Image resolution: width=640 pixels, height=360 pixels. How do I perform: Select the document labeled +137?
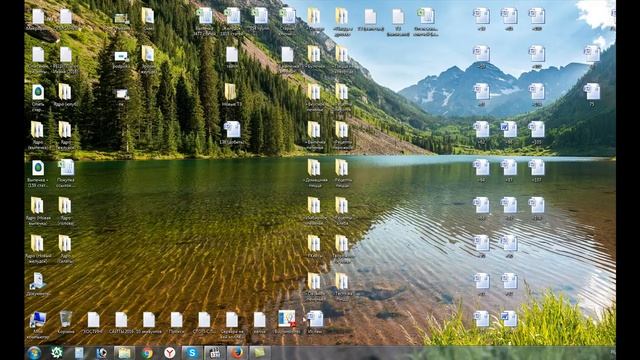[x=537, y=171]
